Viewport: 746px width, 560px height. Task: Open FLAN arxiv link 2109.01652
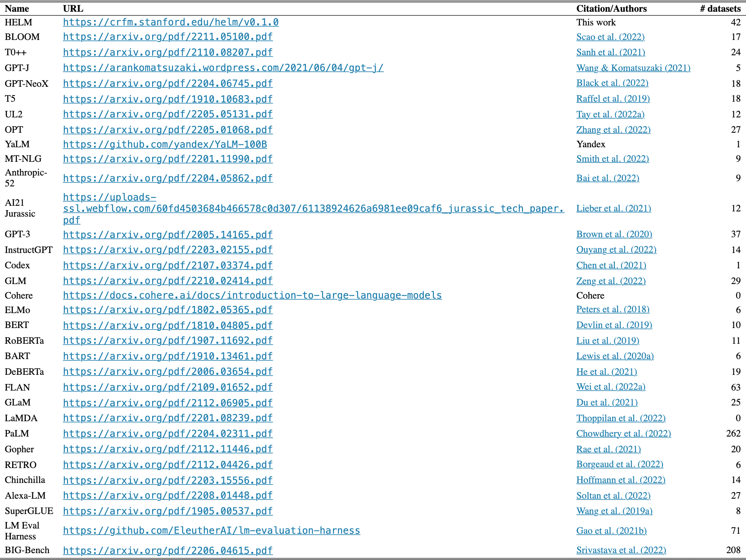pos(168,387)
